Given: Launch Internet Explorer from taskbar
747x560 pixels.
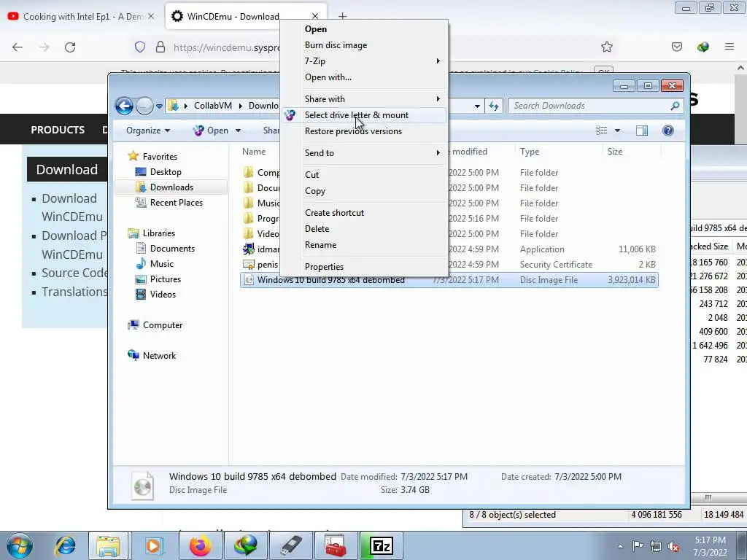Looking at the screenshot, I should coord(65,545).
